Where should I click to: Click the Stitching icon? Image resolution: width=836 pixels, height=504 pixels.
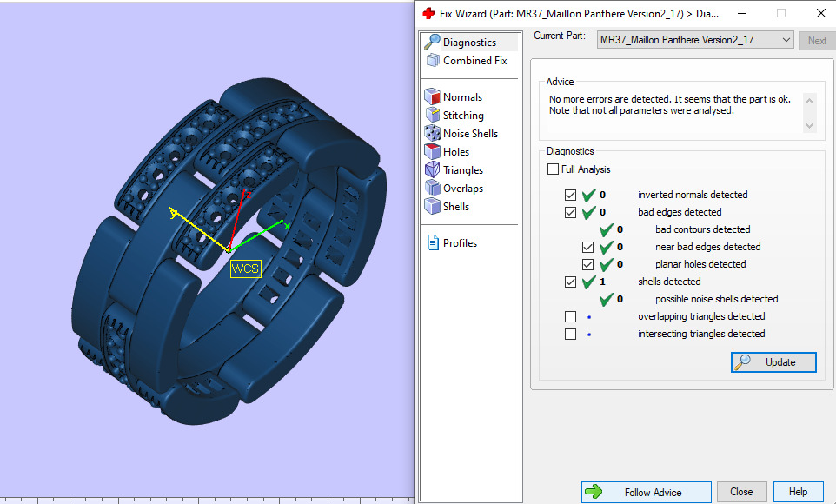tap(432, 115)
